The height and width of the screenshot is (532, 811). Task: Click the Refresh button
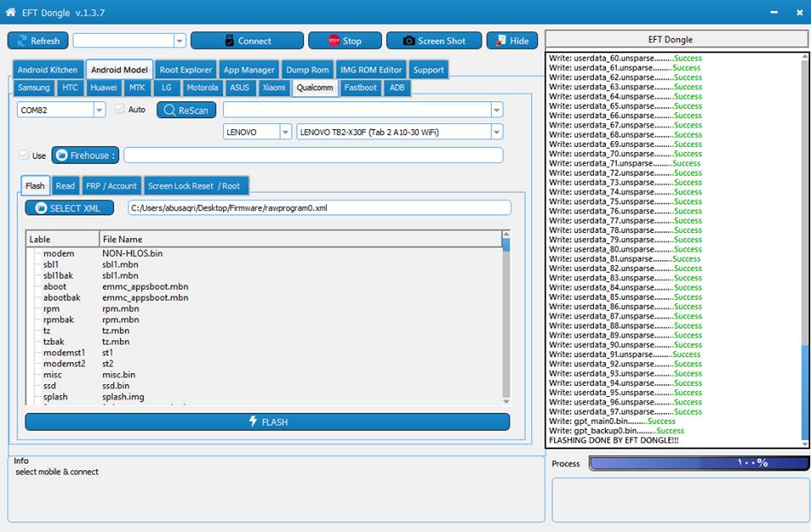38,41
